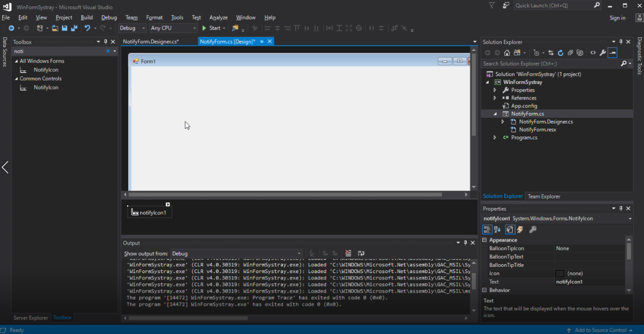Open the Show output from dropdown
The width and height of the screenshot is (644, 334).
pyautogui.click(x=237, y=254)
